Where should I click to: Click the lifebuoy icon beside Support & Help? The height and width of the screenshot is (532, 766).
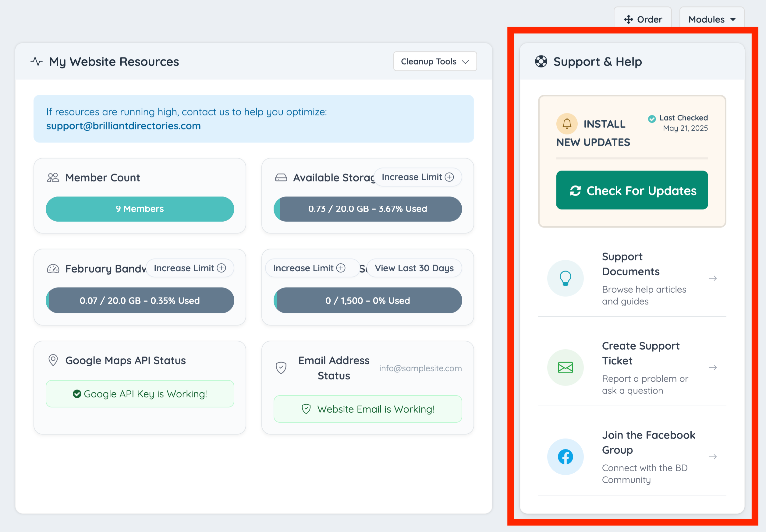click(x=541, y=61)
